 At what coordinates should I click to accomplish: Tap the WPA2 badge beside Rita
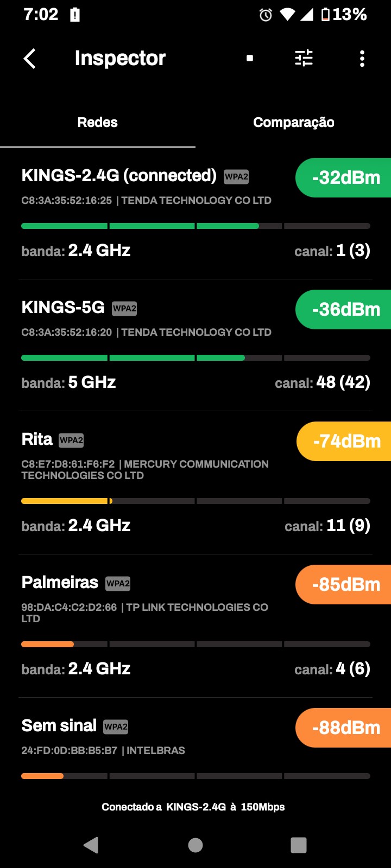[71, 441]
